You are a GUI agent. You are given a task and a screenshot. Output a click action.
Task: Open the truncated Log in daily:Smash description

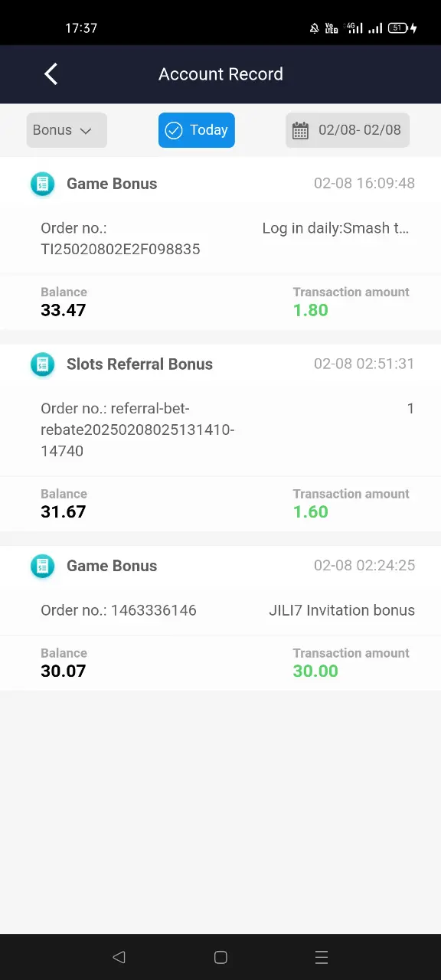click(x=335, y=228)
